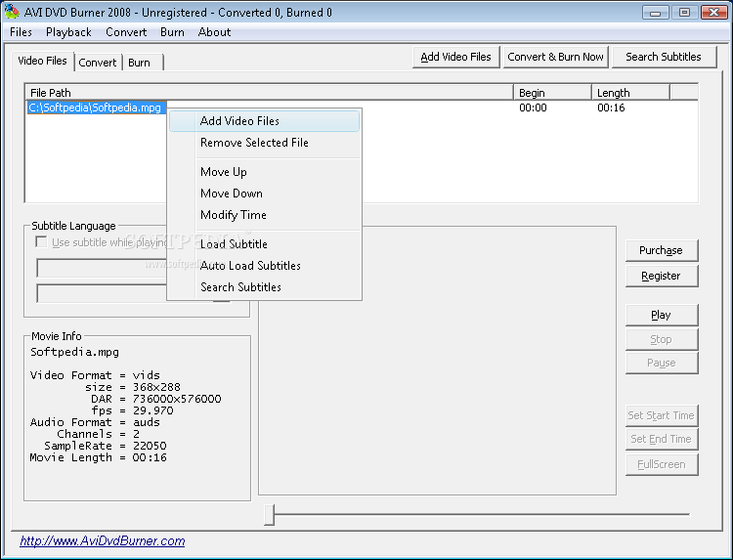Choose Search Subtitles in context menu

(265, 287)
